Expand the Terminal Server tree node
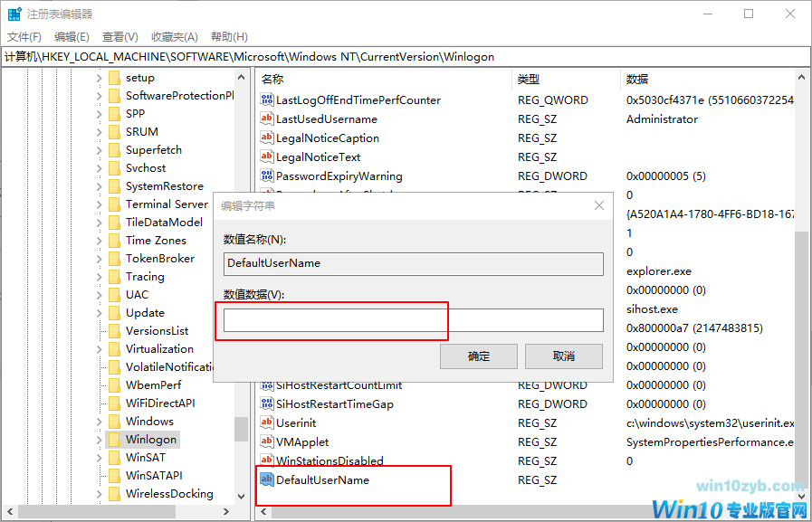Image resolution: width=812 pixels, height=522 pixels. (99, 204)
